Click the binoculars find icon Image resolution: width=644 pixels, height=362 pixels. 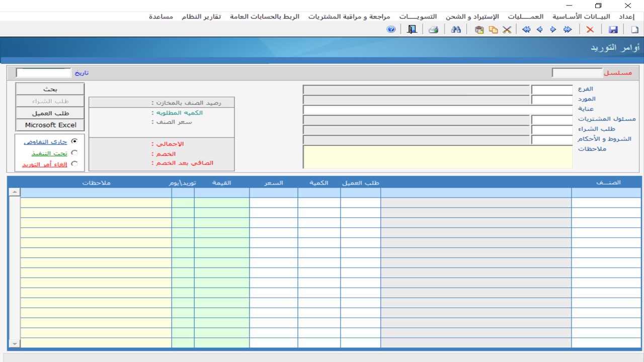(456, 30)
